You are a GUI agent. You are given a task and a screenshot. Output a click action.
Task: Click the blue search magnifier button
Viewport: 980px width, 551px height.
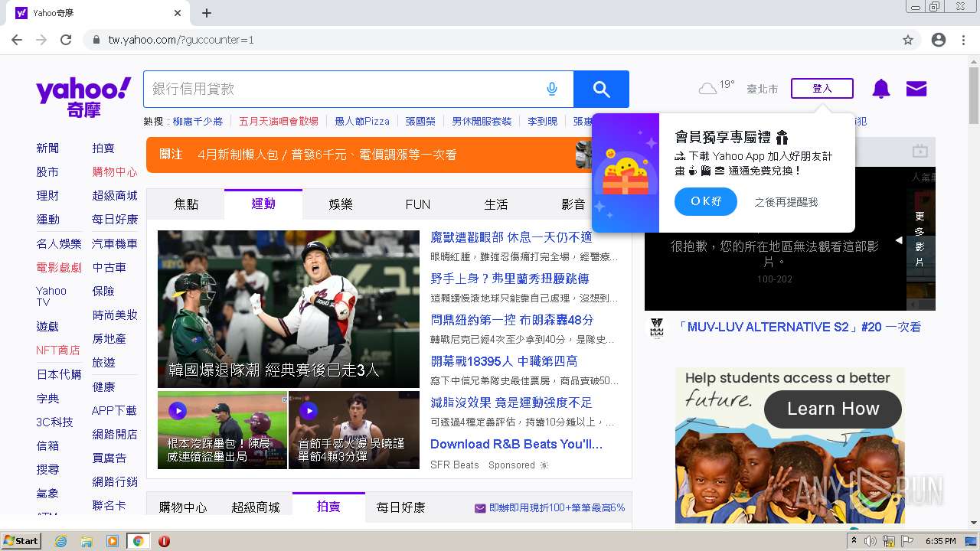pyautogui.click(x=601, y=90)
